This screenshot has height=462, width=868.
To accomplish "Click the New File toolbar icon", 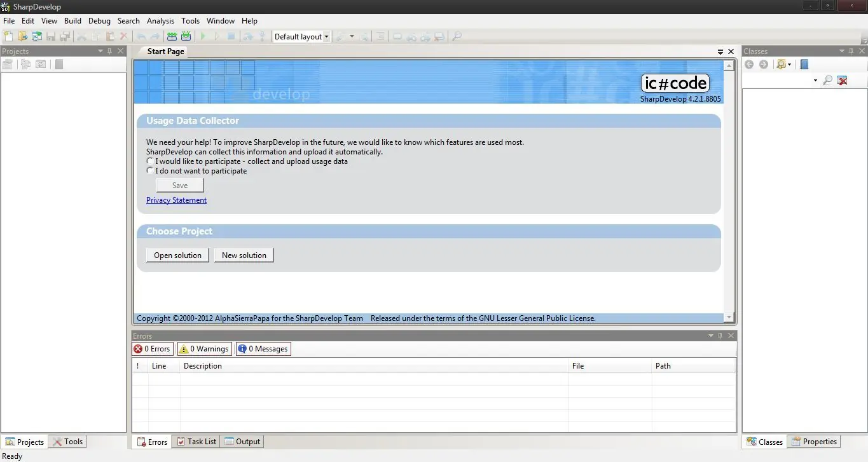I will 8,37.
